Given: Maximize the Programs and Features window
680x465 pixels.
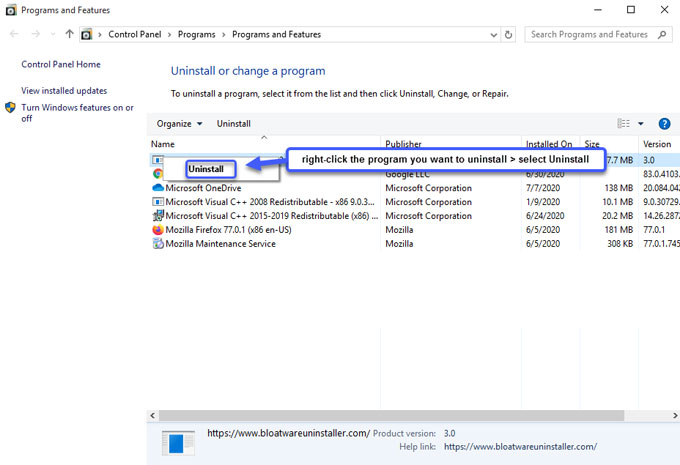Looking at the screenshot, I should (x=631, y=10).
